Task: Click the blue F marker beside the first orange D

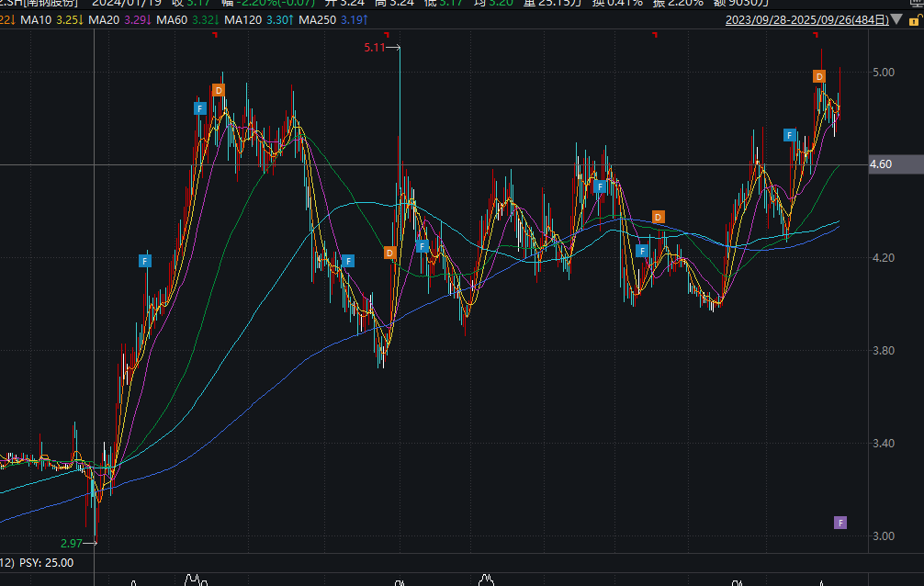Action: [x=200, y=108]
